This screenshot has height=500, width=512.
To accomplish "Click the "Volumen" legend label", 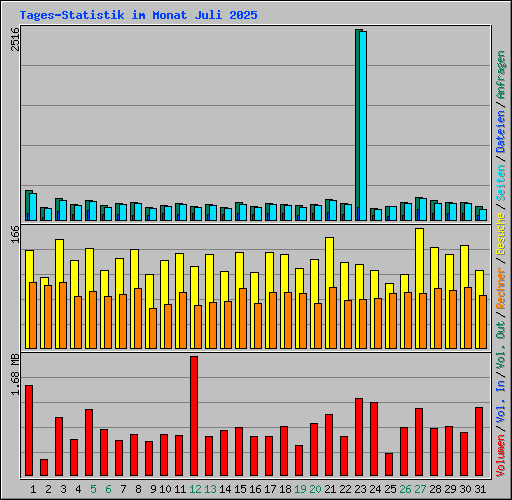I will (x=501, y=456).
